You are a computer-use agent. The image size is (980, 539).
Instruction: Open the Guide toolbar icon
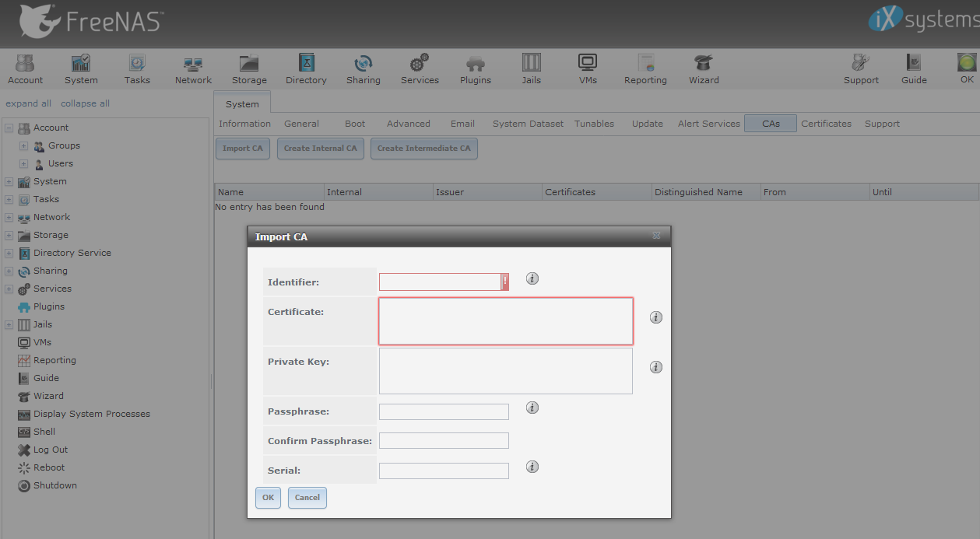(914, 69)
